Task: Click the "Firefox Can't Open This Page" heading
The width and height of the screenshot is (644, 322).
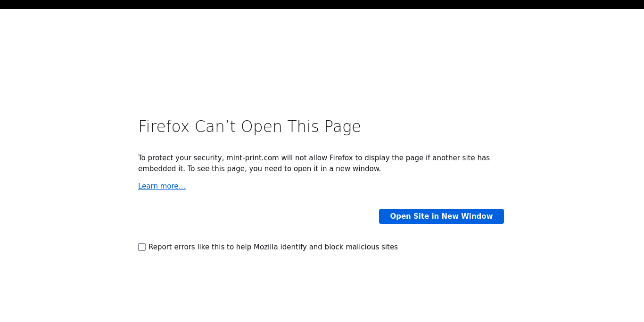Action: coord(249,127)
